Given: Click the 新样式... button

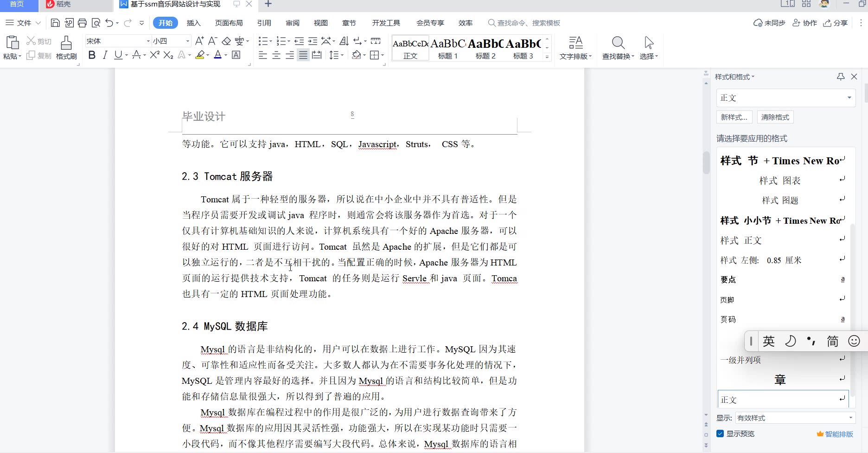Looking at the screenshot, I should pyautogui.click(x=734, y=117).
